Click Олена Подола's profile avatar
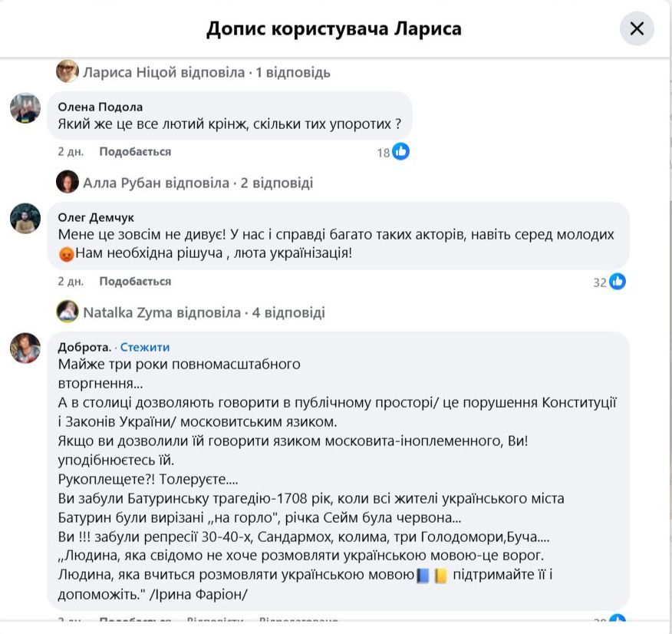Screen dimensions: 672x634 click(x=25, y=108)
